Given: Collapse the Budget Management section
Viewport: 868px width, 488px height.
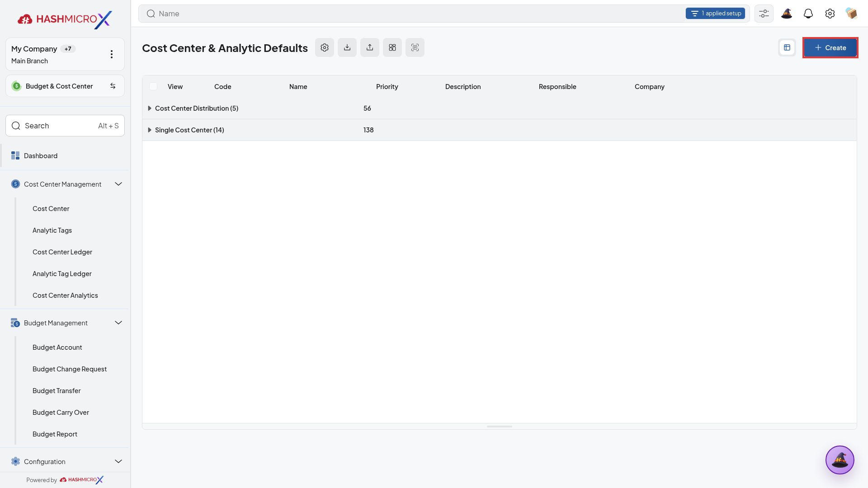Looking at the screenshot, I should (118, 323).
